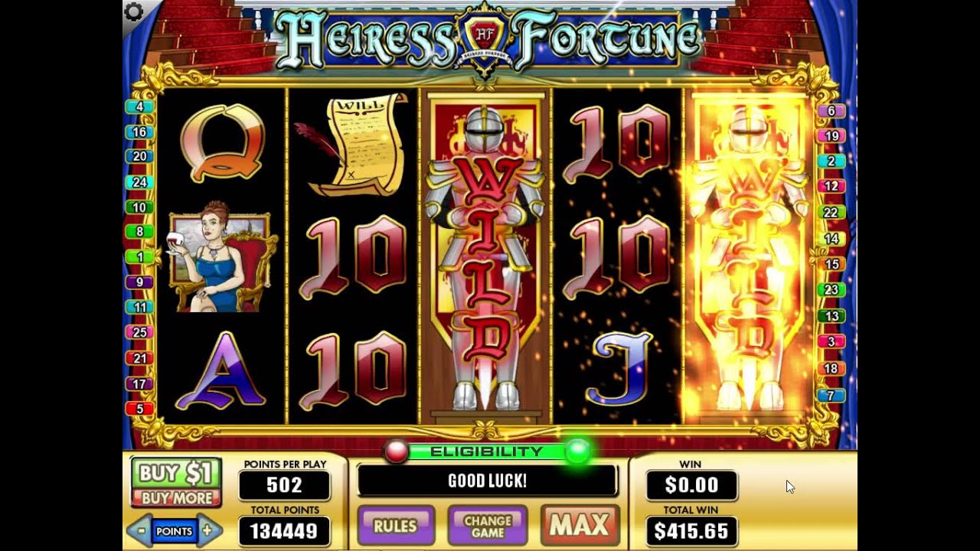Select payline 5 marker
This screenshot has height=551, width=980.
click(x=139, y=409)
